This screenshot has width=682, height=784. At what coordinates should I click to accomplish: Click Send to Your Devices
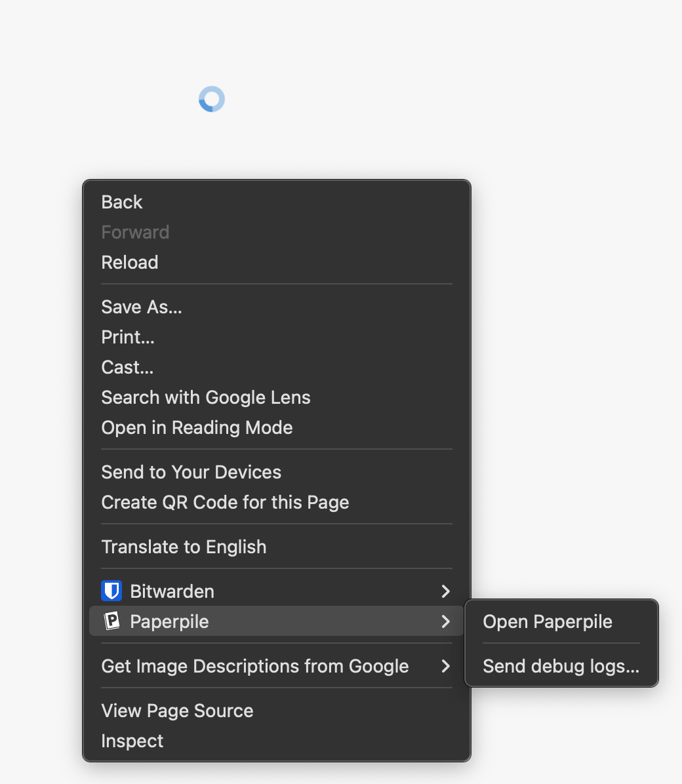[x=191, y=472]
